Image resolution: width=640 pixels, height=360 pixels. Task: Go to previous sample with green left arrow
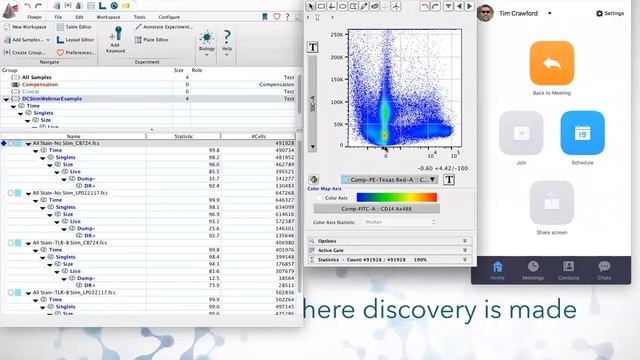point(460,6)
